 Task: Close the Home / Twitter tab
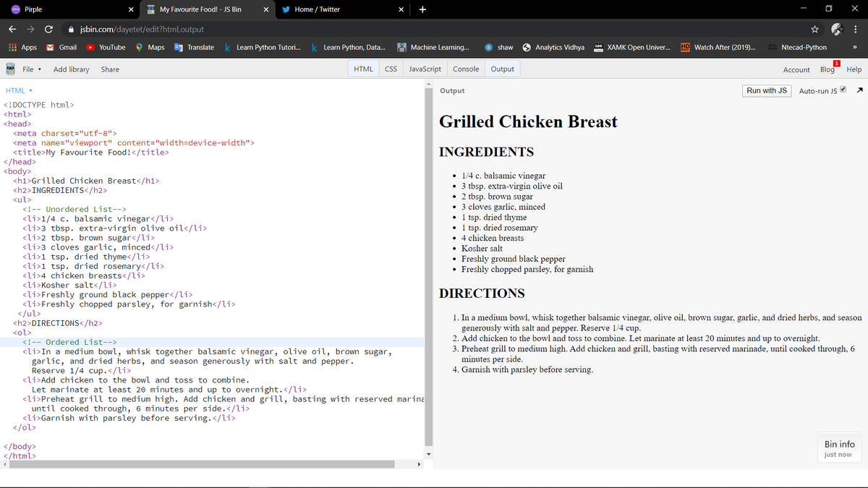click(x=401, y=9)
